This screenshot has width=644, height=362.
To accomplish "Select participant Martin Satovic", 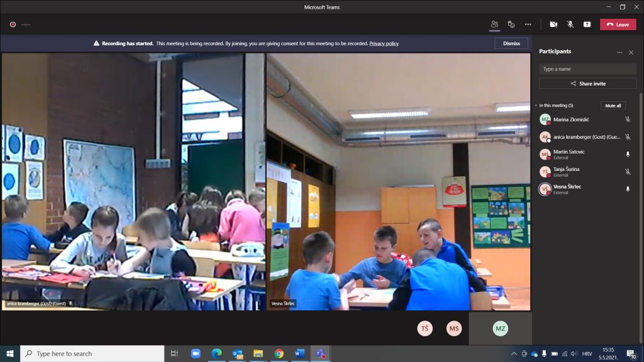I will (585, 155).
